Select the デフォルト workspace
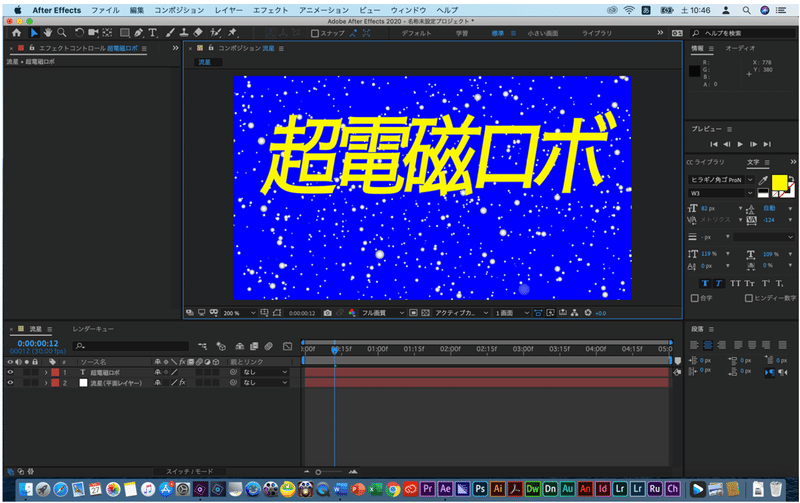Image resolution: width=800 pixels, height=503 pixels. (416, 33)
